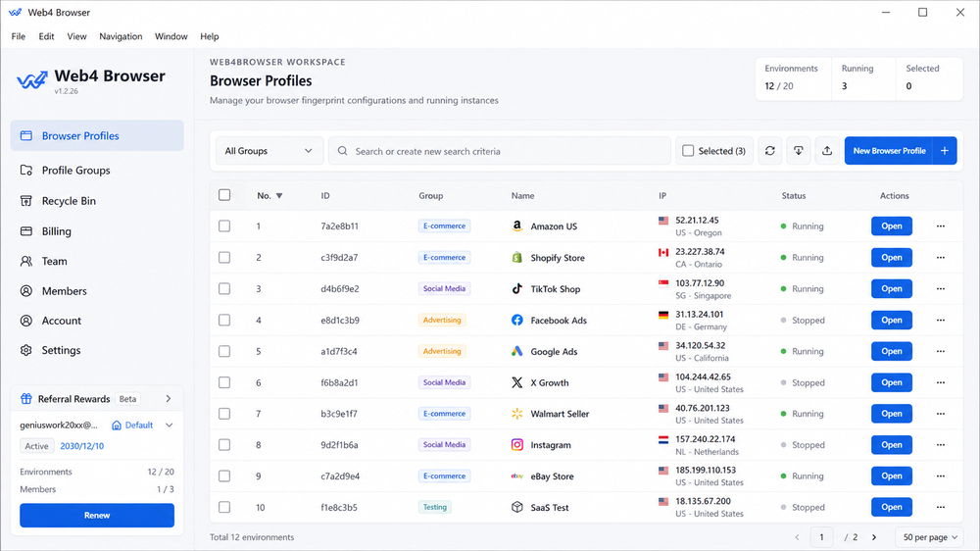Open the All Groups dropdown
980x551 pixels.
click(x=269, y=151)
